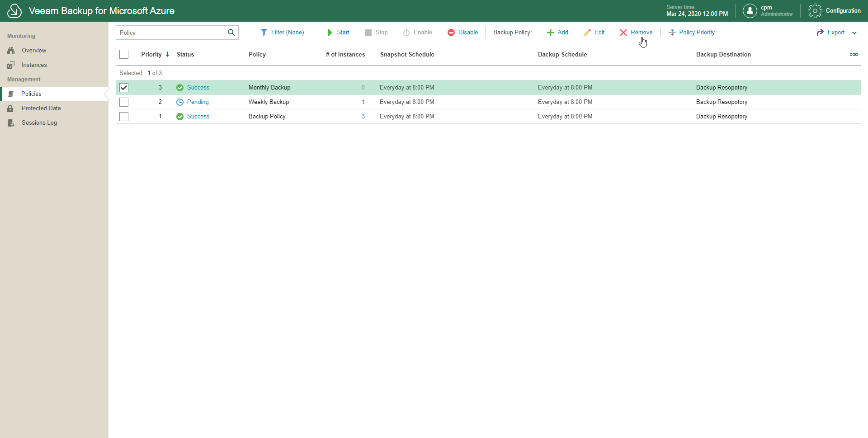
Task: Click the Stop button
Action: coord(377,33)
